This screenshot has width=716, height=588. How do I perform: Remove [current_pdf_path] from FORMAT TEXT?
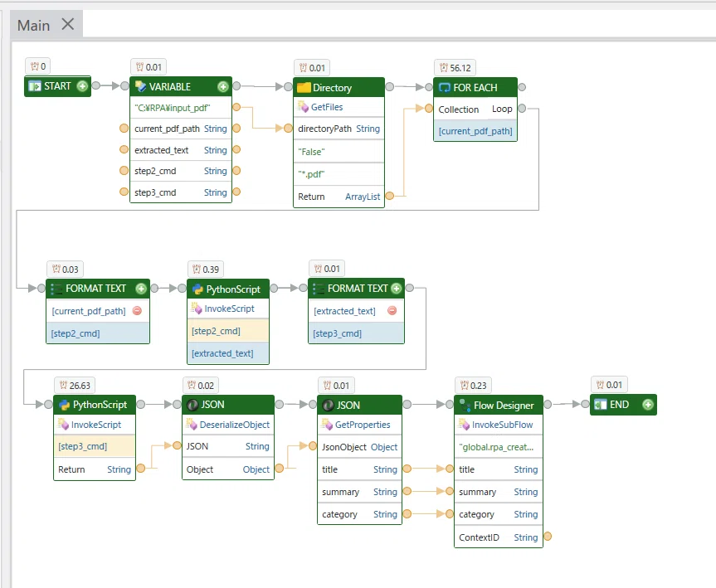tap(137, 311)
